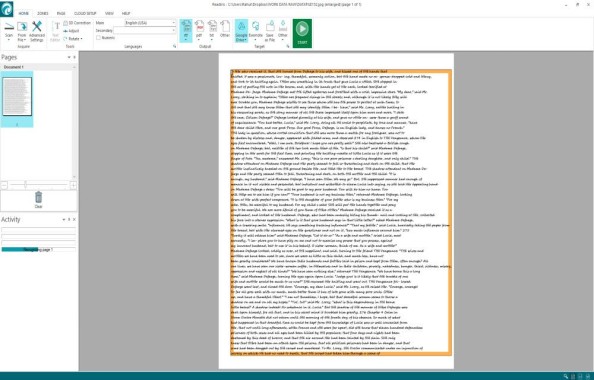
Task: Open the Readiris application menu logo
Action: pos(6,9)
